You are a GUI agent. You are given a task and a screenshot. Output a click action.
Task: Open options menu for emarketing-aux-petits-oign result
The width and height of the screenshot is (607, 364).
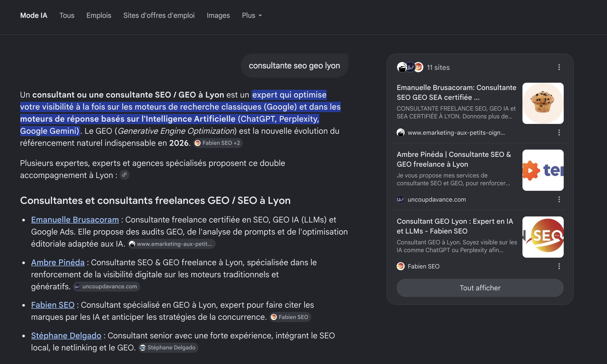(x=559, y=132)
